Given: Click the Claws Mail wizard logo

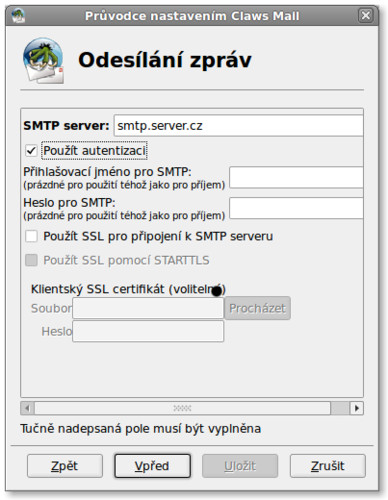Looking at the screenshot, I should click(x=44, y=61).
